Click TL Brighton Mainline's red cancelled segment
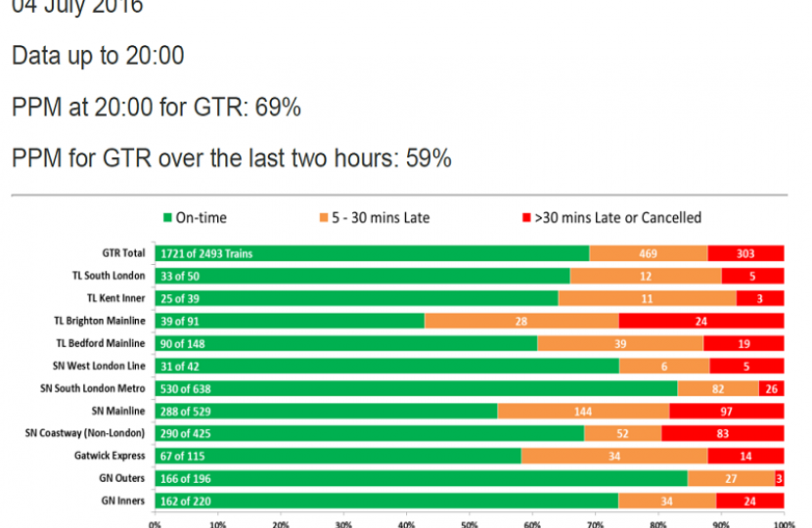812x528 pixels. [x=701, y=321]
